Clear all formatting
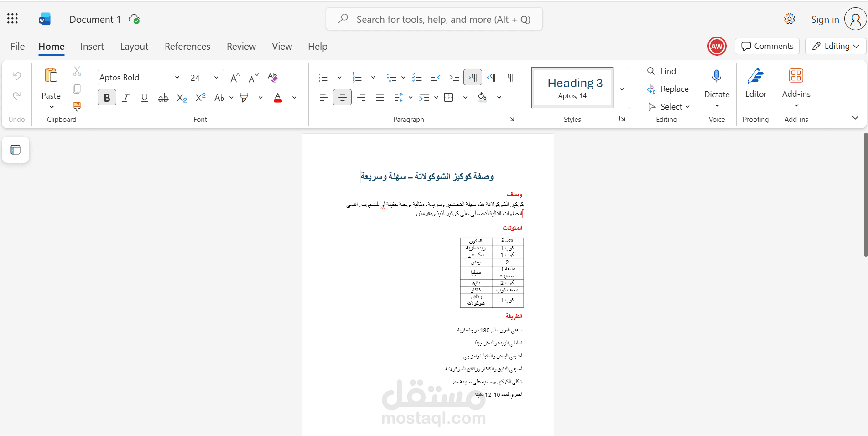This screenshot has width=868, height=436. coord(273,78)
